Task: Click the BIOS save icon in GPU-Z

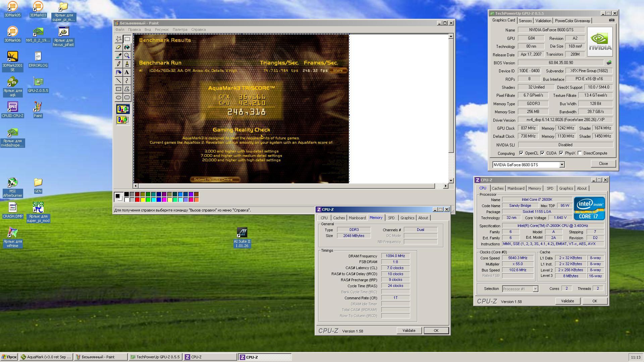Action: pos(609,63)
